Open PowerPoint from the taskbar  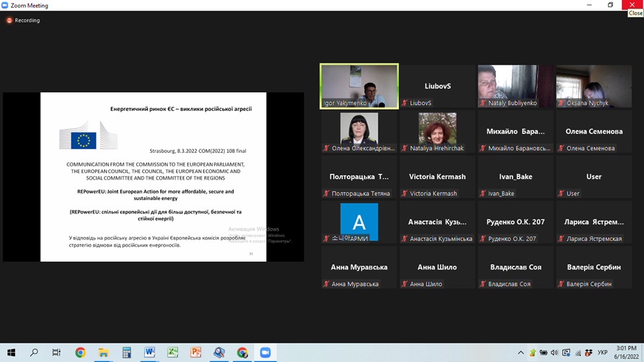coord(196,353)
